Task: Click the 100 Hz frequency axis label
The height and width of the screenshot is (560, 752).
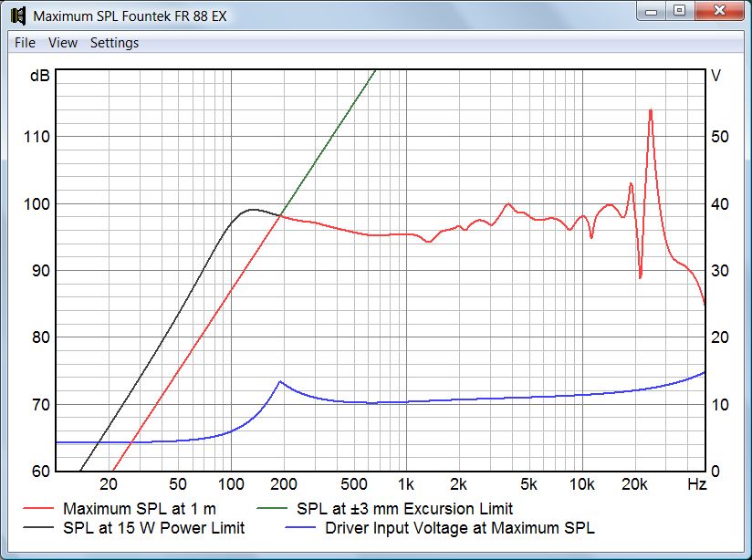Action: [x=231, y=484]
